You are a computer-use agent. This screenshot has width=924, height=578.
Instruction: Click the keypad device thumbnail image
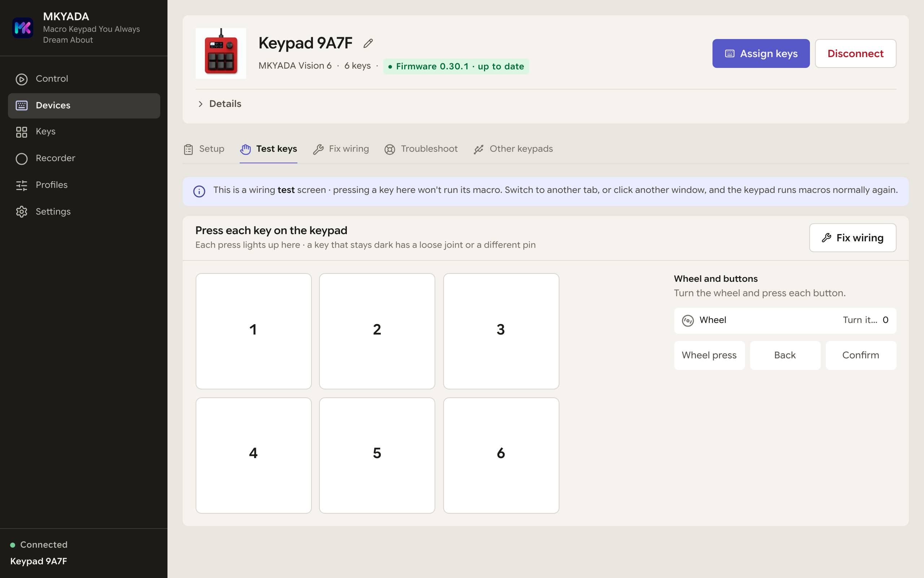click(221, 53)
